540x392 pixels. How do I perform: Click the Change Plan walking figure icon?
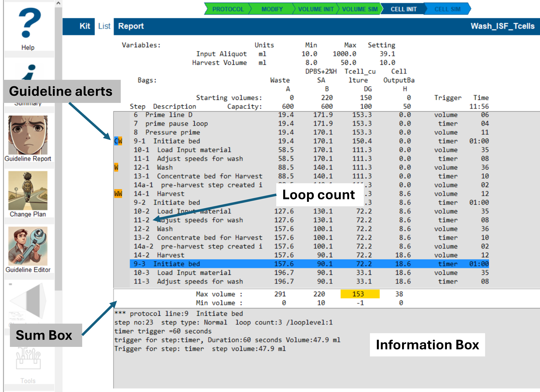tap(28, 191)
